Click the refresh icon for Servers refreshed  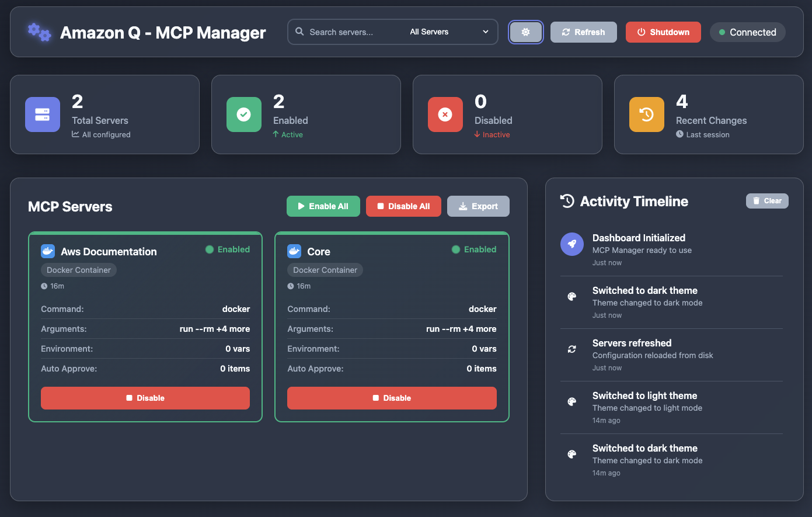tap(572, 349)
